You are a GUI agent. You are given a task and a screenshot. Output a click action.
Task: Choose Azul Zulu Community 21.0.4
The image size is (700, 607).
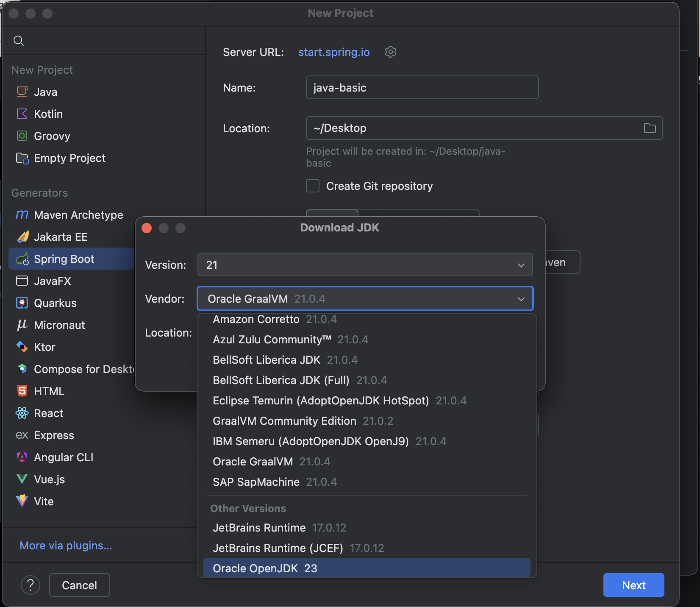click(x=367, y=340)
